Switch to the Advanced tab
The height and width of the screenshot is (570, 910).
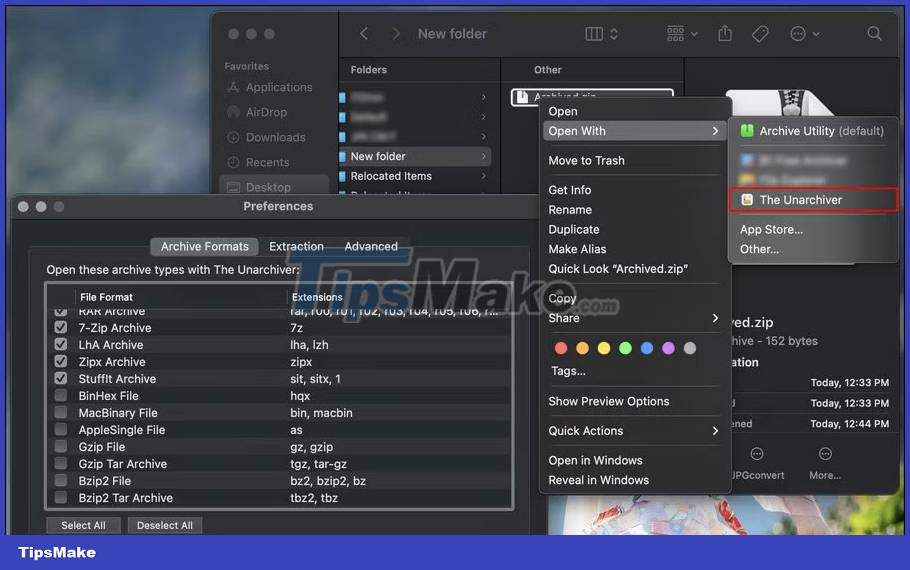pos(371,247)
